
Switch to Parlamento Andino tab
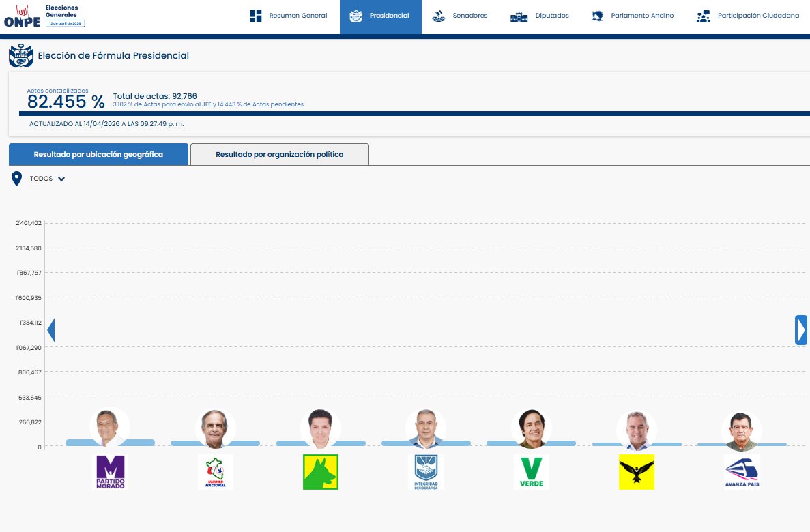pyautogui.click(x=633, y=16)
